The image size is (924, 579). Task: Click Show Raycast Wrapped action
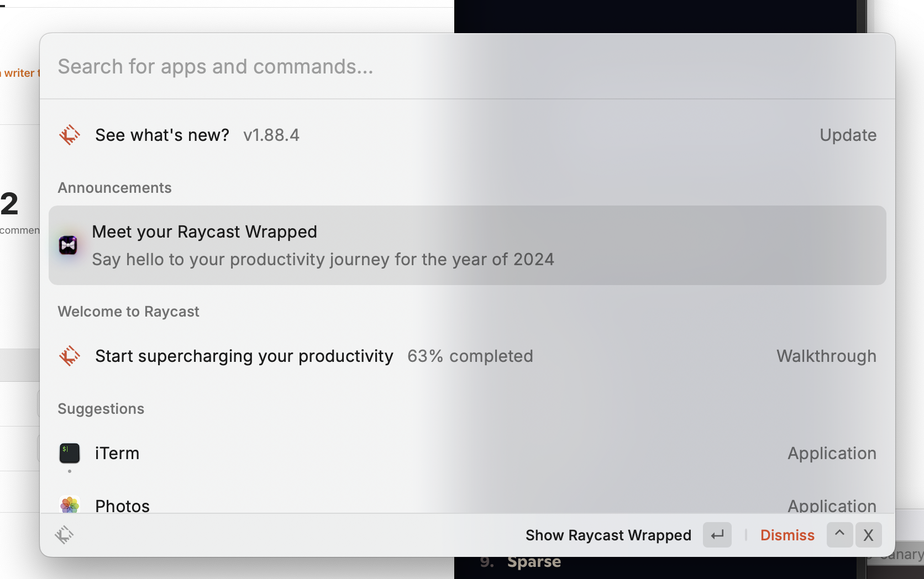(x=608, y=535)
